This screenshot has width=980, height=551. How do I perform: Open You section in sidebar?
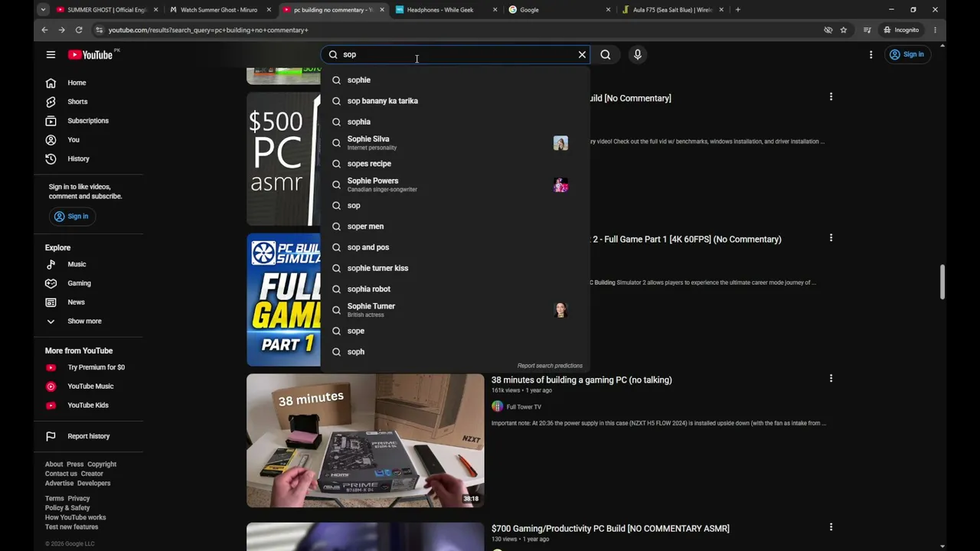(73, 140)
